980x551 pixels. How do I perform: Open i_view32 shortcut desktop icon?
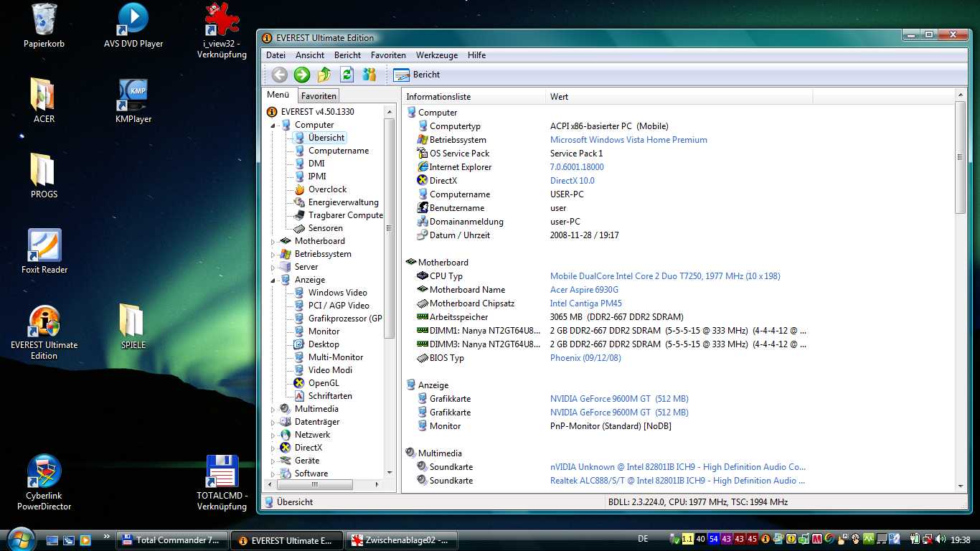[222, 31]
